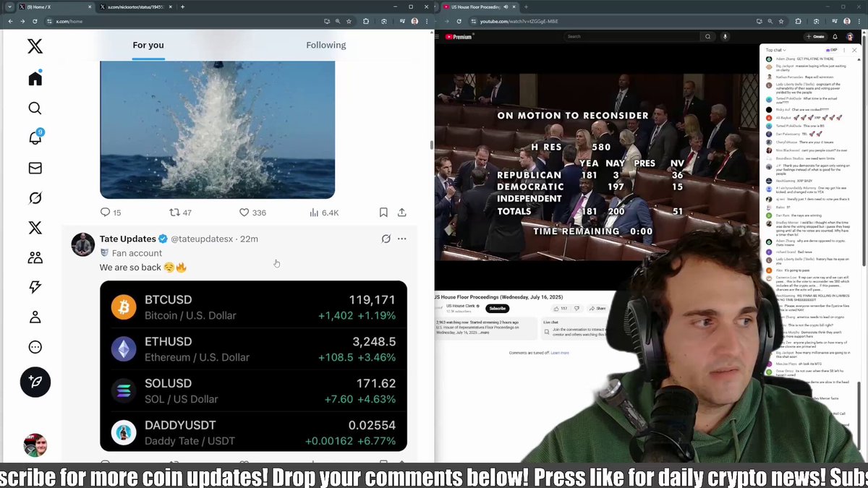868x488 pixels.
Task: Open the water splash image
Action: 217,129
